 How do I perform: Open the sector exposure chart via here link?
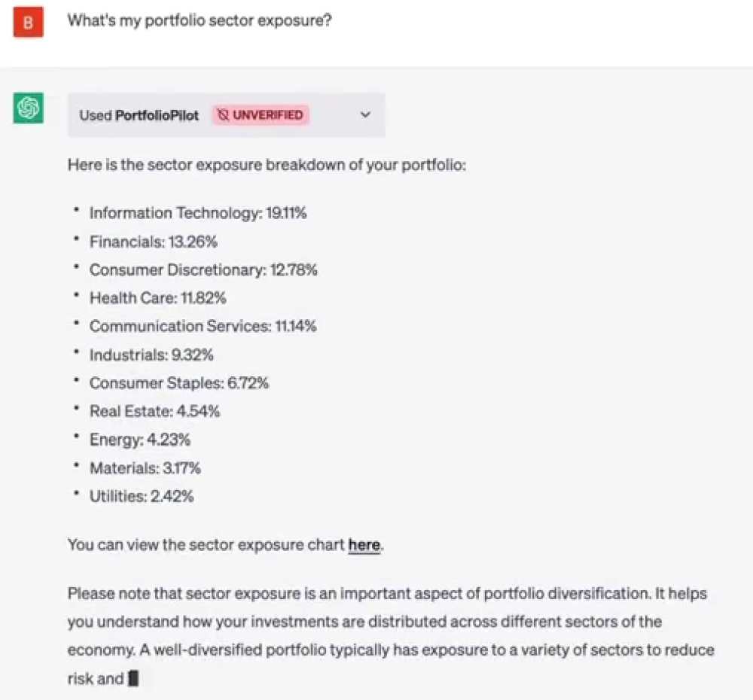(364, 545)
